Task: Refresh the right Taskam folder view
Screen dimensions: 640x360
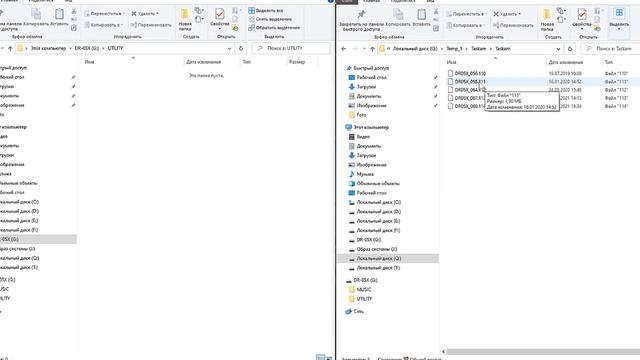Action: [570, 49]
